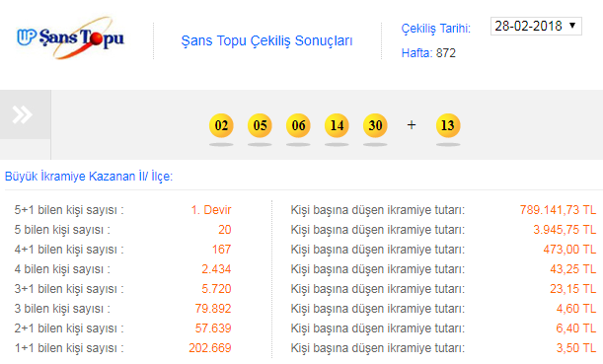Open the draw date dropdown 28-02-2018

coord(536,26)
